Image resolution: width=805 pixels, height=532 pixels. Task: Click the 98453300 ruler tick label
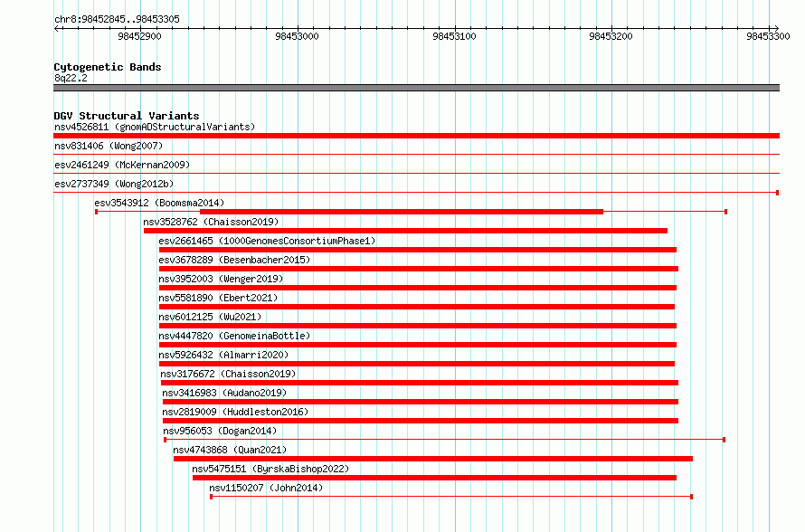coord(768,36)
